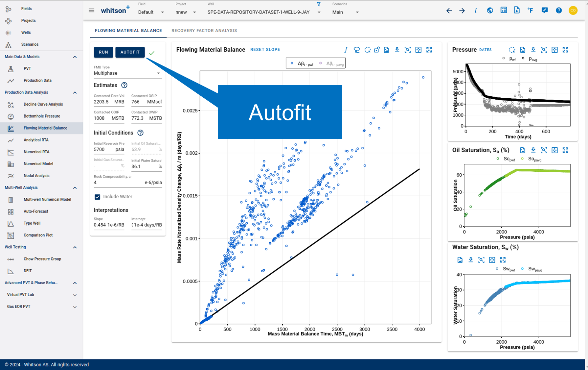Click dashed circle select in Flowing Material Balance toolbar
Viewport: 588px width, 370px height.
pos(368,50)
